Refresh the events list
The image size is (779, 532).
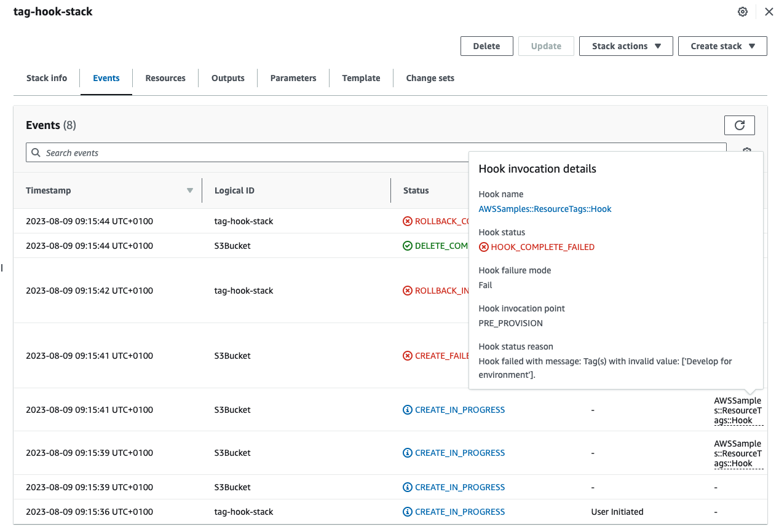coord(740,125)
